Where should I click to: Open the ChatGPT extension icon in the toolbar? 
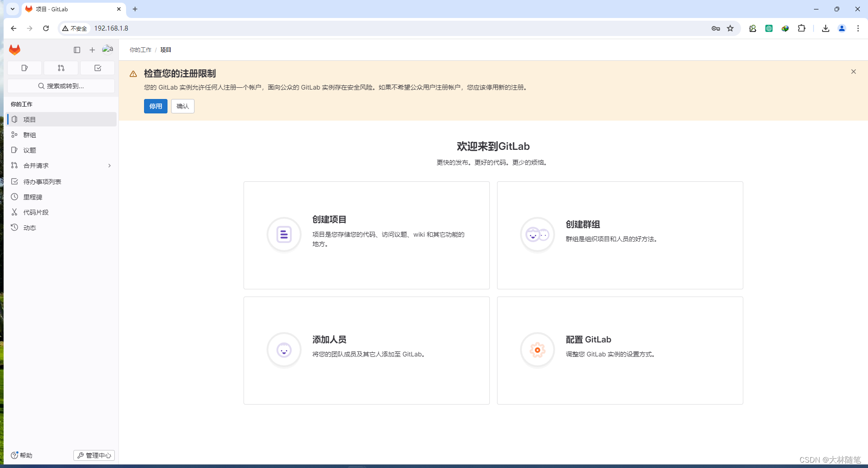pyautogui.click(x=769, y=28)
